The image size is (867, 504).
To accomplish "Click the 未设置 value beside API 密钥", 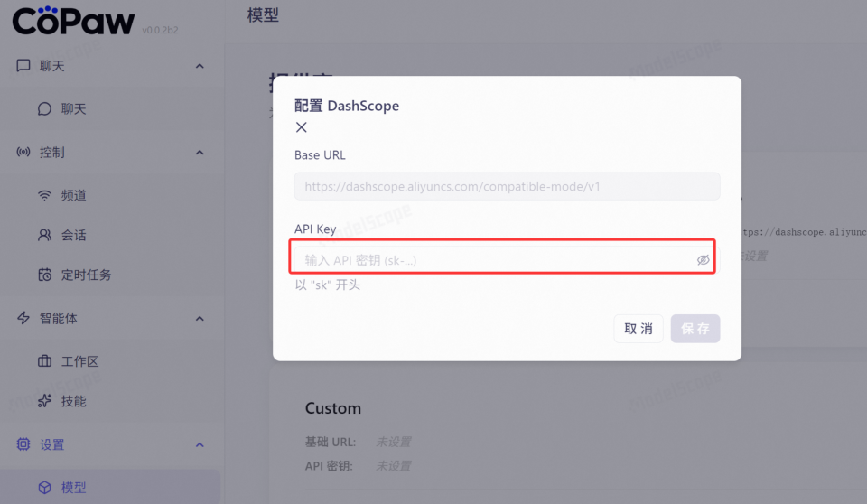I will [394, 466].
